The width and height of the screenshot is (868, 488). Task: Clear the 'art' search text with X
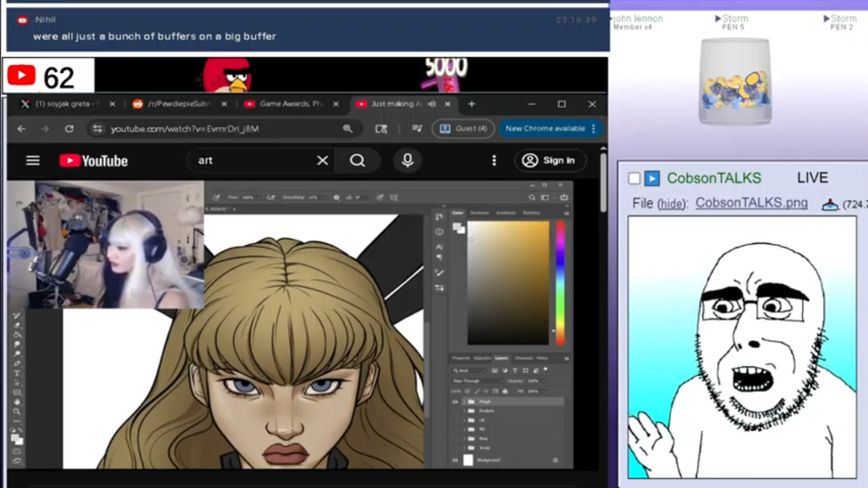322,160
